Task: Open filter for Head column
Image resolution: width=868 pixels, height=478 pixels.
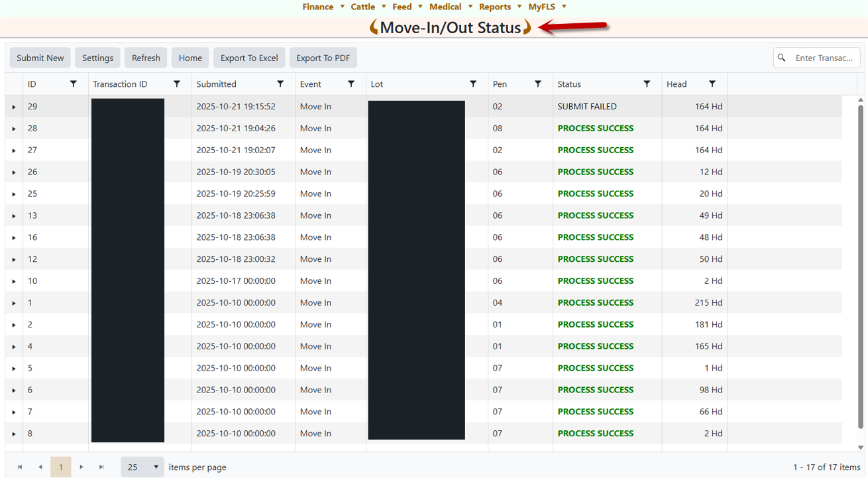Action: 712,84
